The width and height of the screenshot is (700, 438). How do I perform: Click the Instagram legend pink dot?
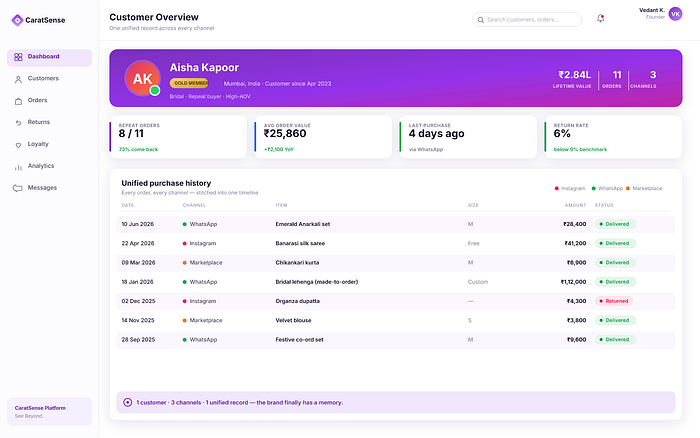click(x=556, y=188)
